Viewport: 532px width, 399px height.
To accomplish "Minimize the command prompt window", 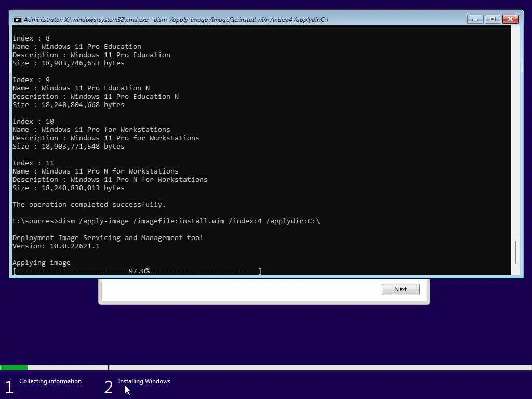I will coord(475,19).
